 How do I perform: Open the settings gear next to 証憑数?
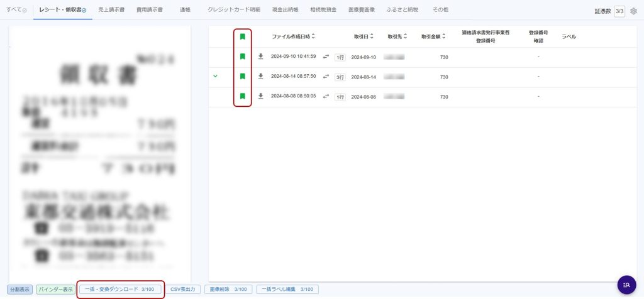pos(633,11)
